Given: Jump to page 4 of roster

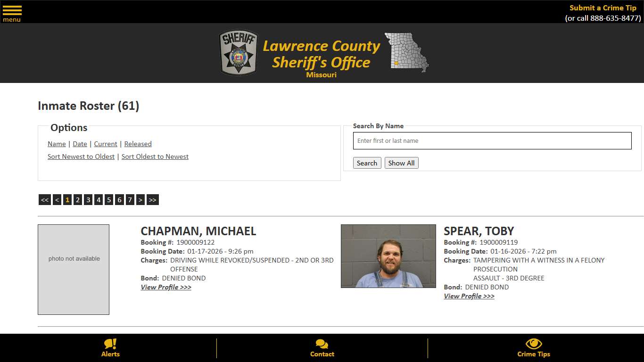Looking at the screenshot, I should click(99, 199).
